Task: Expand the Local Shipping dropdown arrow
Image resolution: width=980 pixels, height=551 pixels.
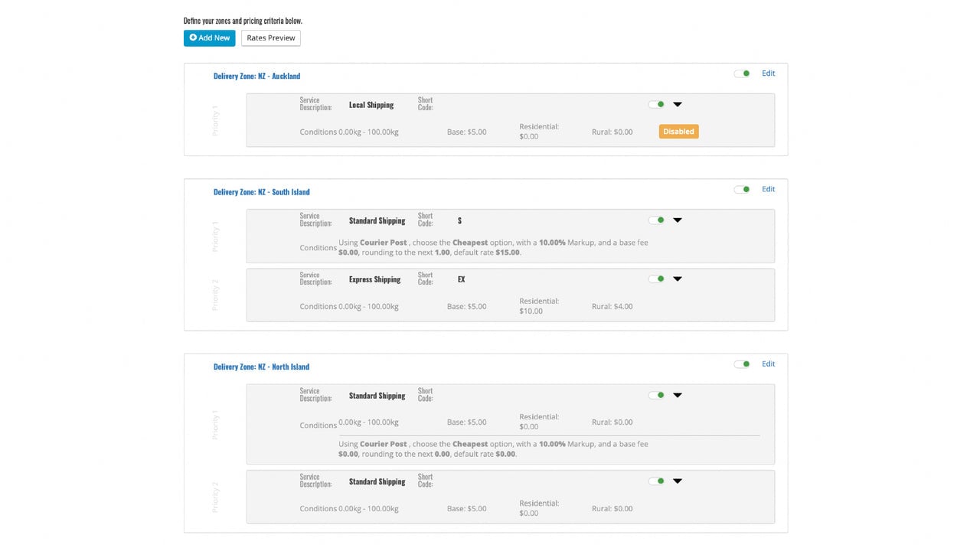Action: 678,104
